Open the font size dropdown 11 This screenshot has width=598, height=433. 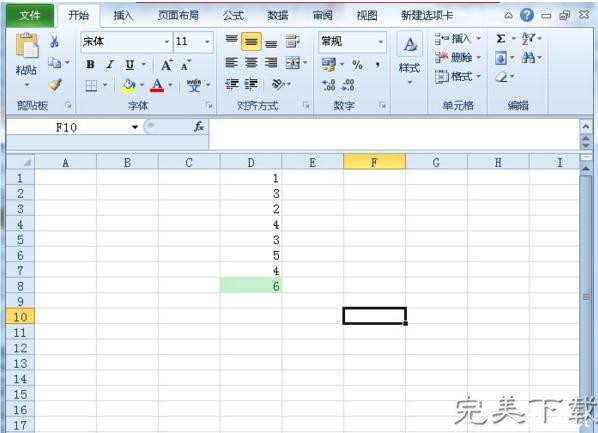click(207, 42)
